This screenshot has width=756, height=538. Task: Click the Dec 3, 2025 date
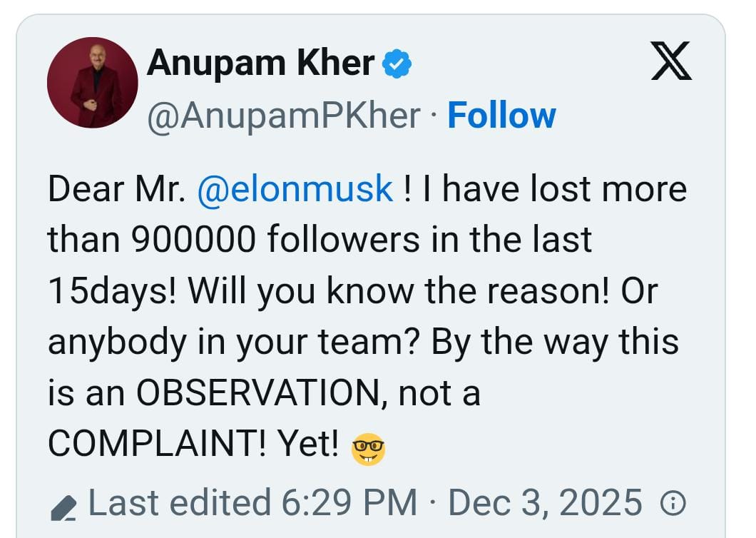546,503
